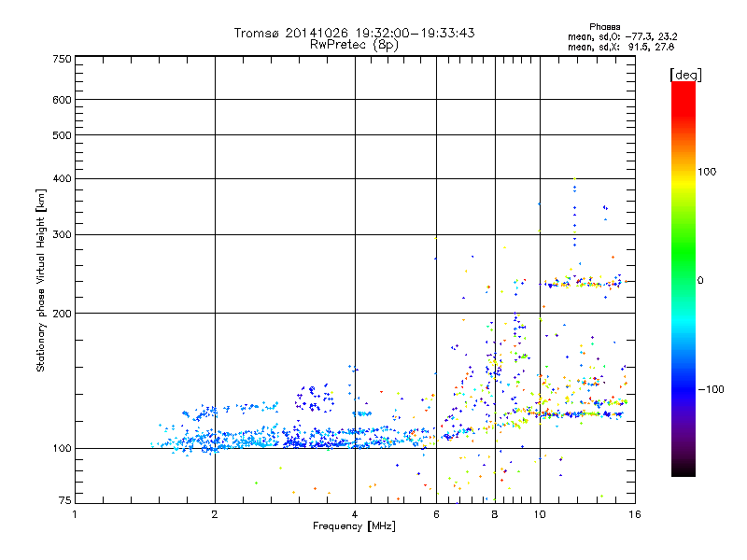This screenshot has width=747, height=560.
Task: Click the colorbar tick label '0'
Action: pos(700,281)
